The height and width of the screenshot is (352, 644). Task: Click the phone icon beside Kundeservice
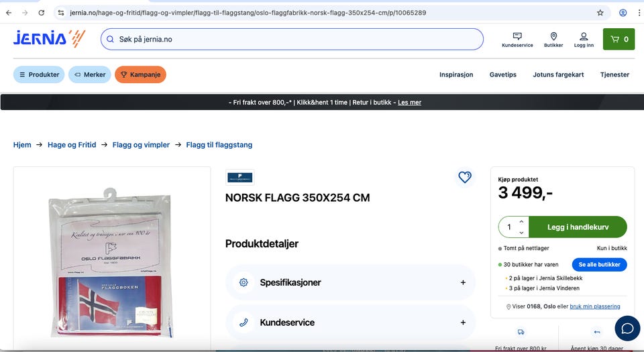coord(244,322)
